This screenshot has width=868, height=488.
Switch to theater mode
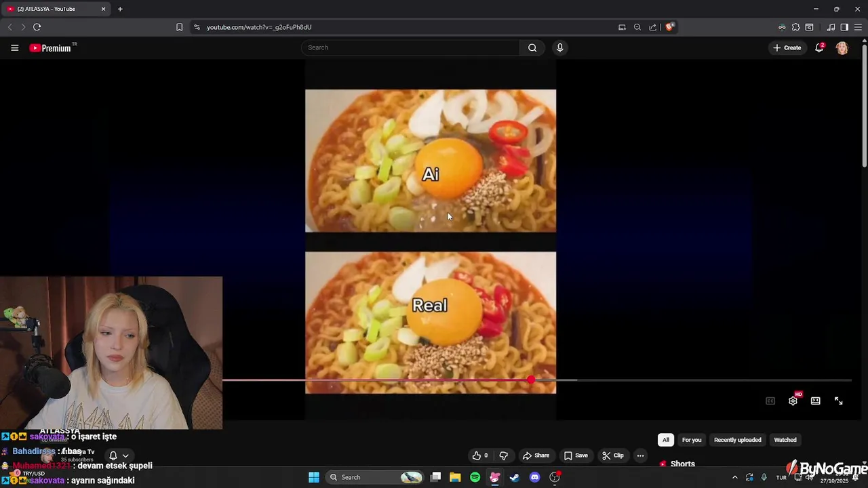(816, 401)
